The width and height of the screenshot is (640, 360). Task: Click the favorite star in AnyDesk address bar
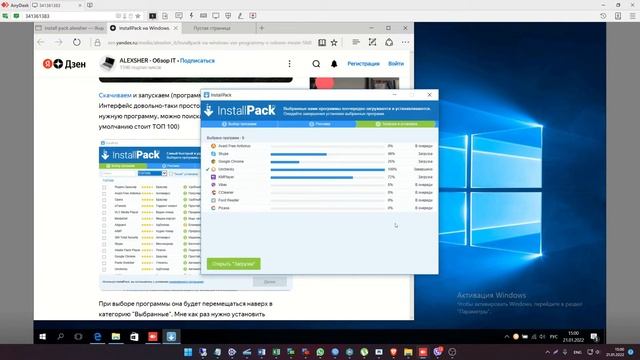point(138,16)
